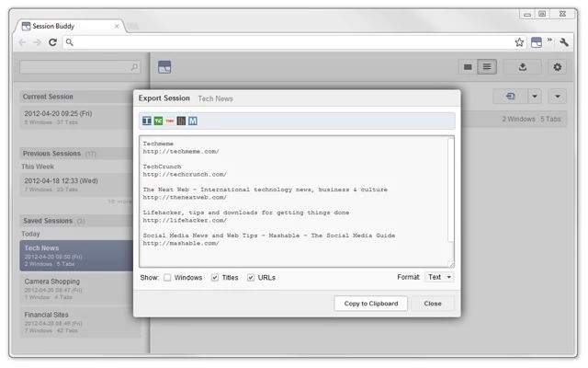588x368 pixels.
Task: Uncheck the URLs checkbox
Action: (251, 278)
